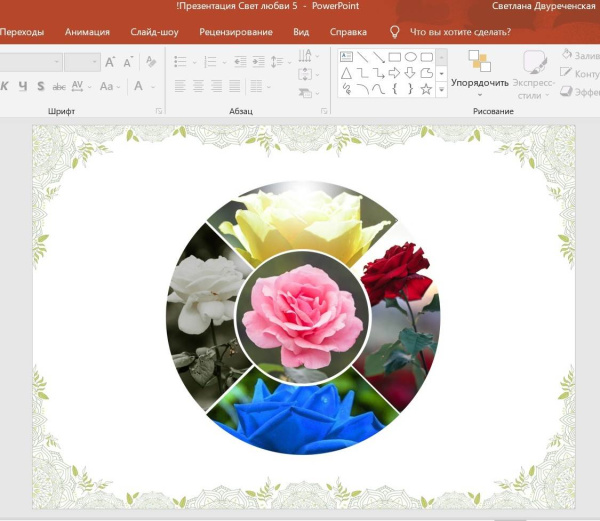
Task: Toggle strikethrough formatting
Action: [59, 87]
